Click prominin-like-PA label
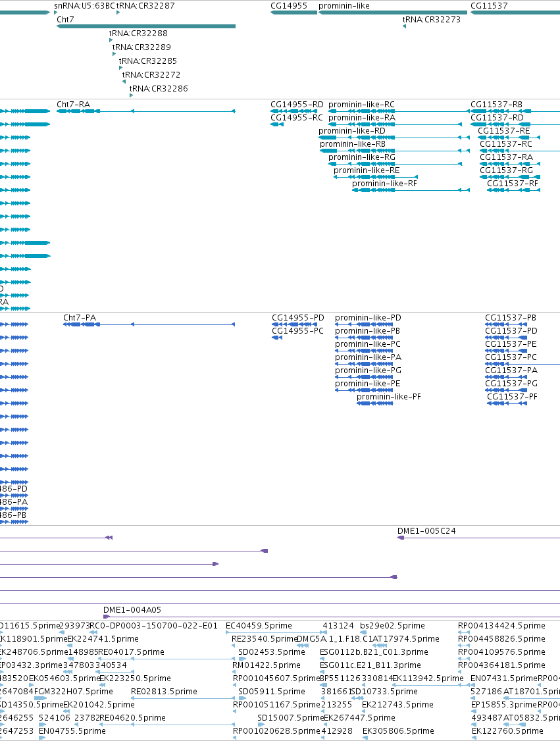560x741 pixels. point(368,357)
